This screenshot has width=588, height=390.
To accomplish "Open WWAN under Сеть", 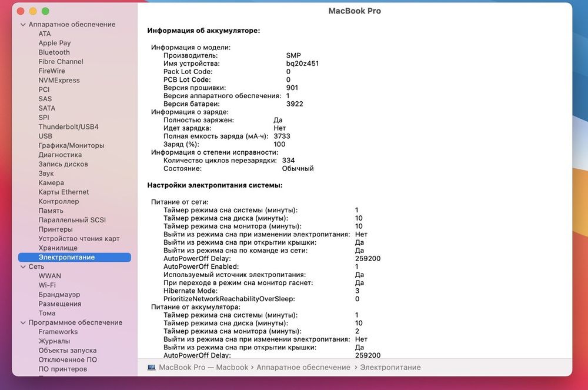I will click(49, 276).
